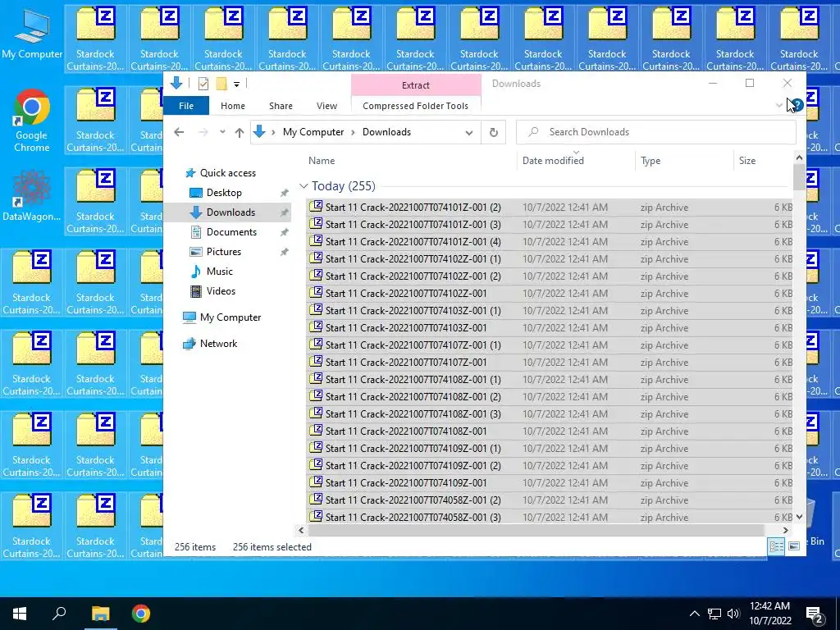Open Pictures in the navigation pane
840x630 pixels.
point(223,251)
